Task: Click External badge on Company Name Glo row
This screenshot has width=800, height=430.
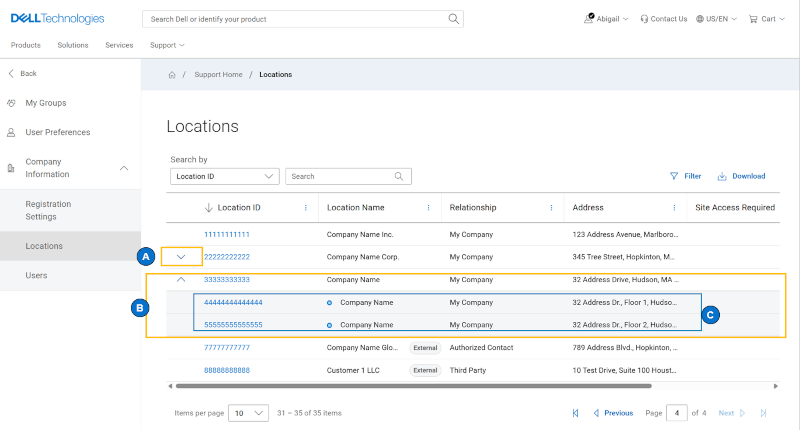Action: 426,348
